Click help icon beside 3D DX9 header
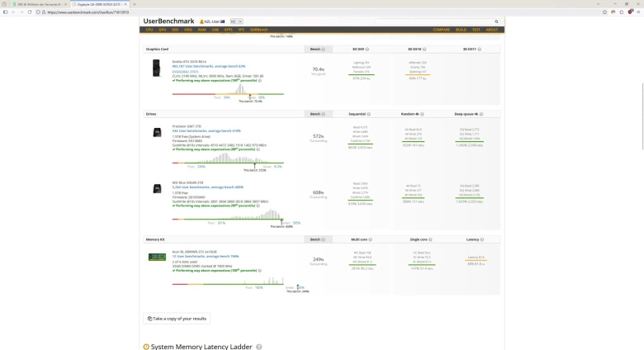Viewport: 644px width, 350px height. pyautogui.click(x=367, y=50)
